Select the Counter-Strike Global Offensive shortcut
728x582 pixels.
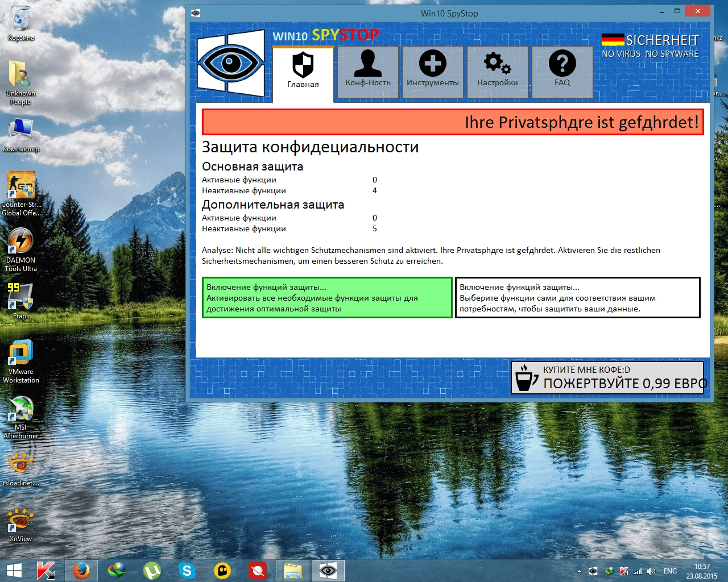[21, 194]
